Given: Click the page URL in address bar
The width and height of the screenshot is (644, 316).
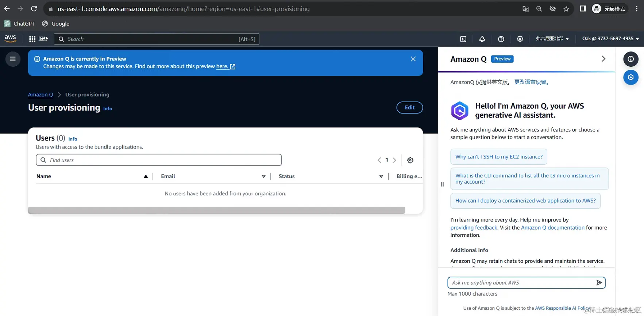Looking at the screenshot, I should coord(184,9).
